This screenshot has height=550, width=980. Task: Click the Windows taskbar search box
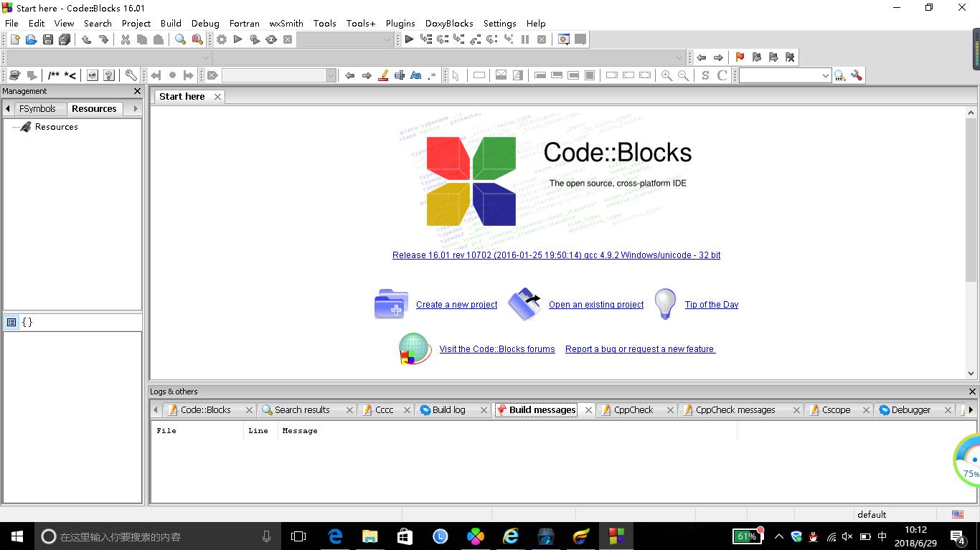156,536
